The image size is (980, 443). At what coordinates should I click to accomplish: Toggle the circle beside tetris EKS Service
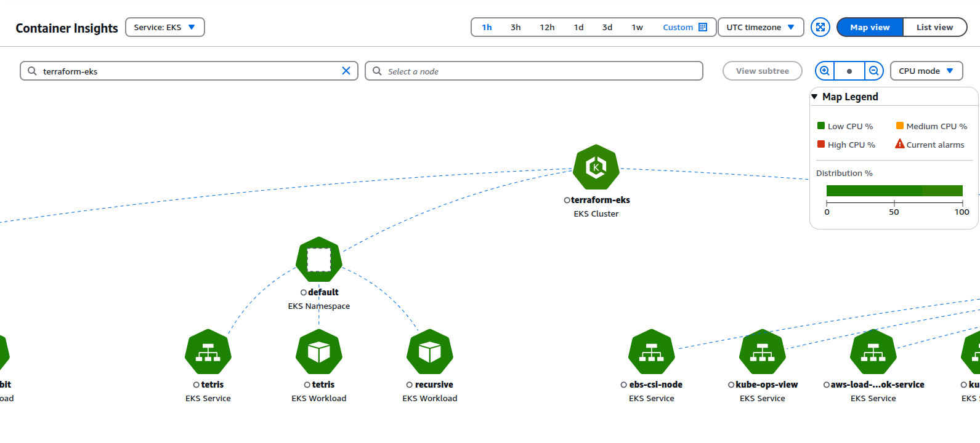tap(196, 385)
